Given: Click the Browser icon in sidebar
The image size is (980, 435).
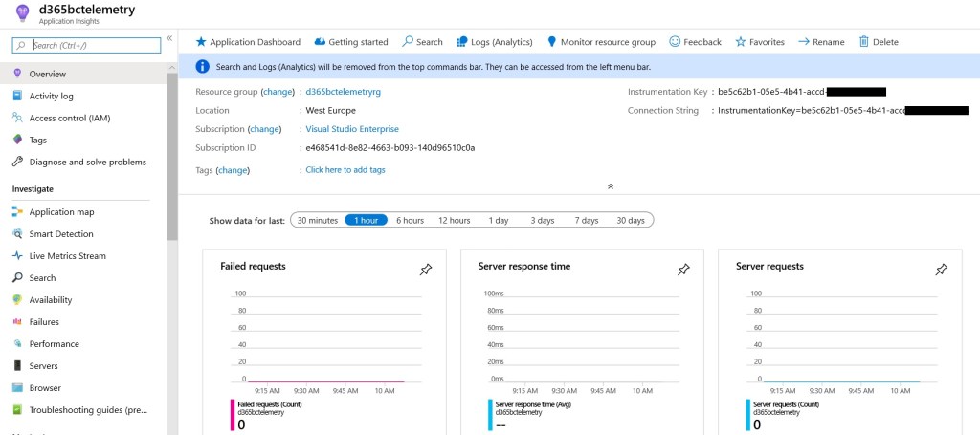Looking at the screenshot, I should coord(17,387).
